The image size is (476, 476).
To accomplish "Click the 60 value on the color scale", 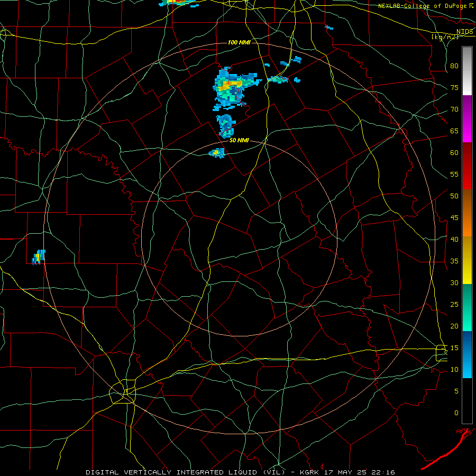I will click(x=454, y=153).
